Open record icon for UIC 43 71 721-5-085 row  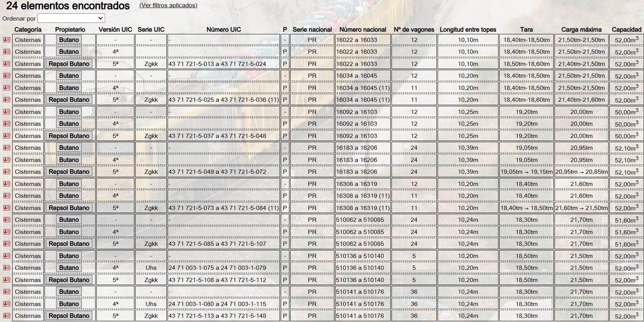(x=7, y=244)
